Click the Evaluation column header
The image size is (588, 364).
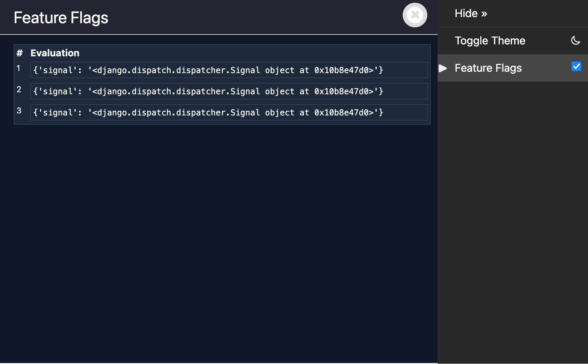coord(55,53)
